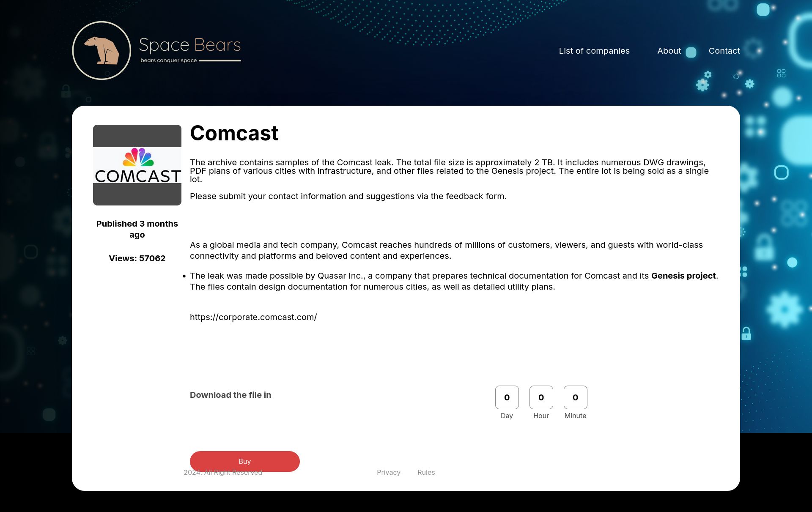
Task: Click the 'bears conquer space' tagline
Action: [169, 60]
